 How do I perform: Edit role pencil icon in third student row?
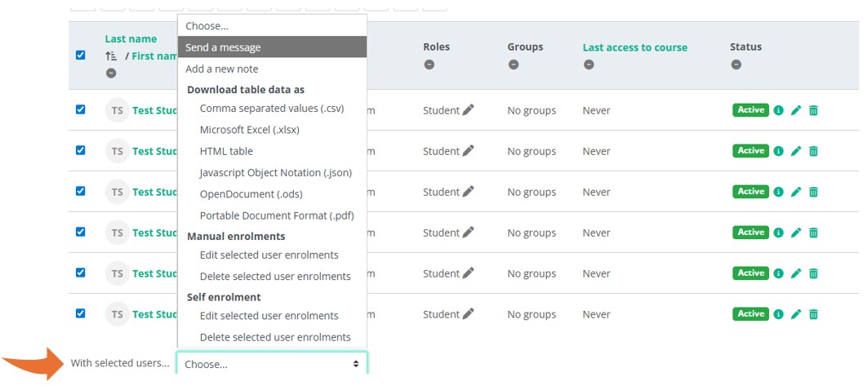[468, 192]
